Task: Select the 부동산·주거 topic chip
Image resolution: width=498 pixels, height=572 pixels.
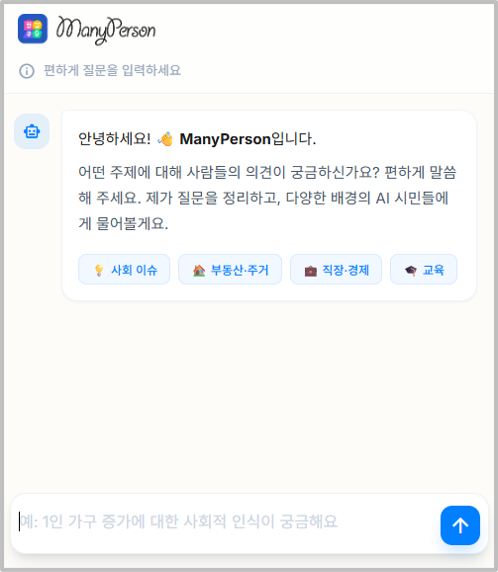Action: 230,270
